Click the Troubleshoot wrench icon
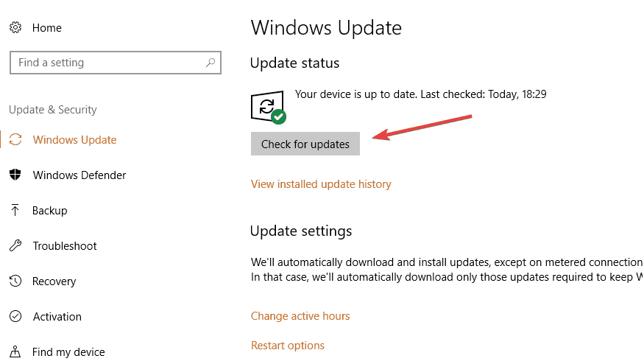Screen dimensions: 644x364 tap(15, 245)
